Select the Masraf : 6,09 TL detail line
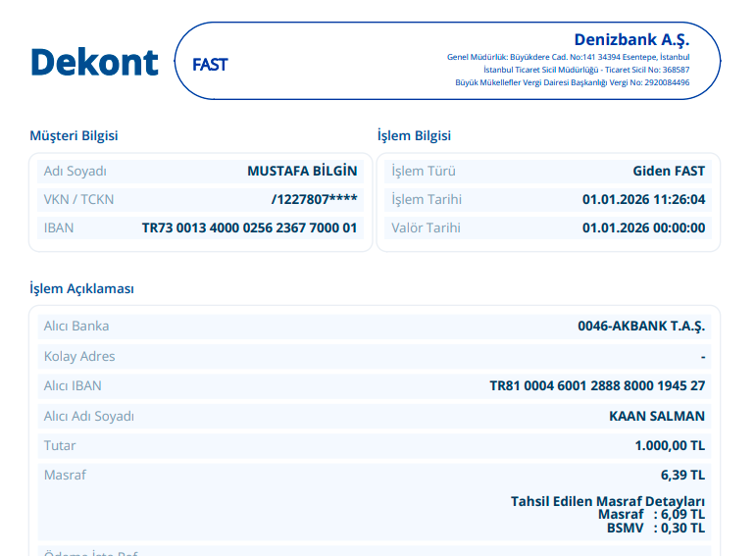756x556 pixels. (651, 515)
